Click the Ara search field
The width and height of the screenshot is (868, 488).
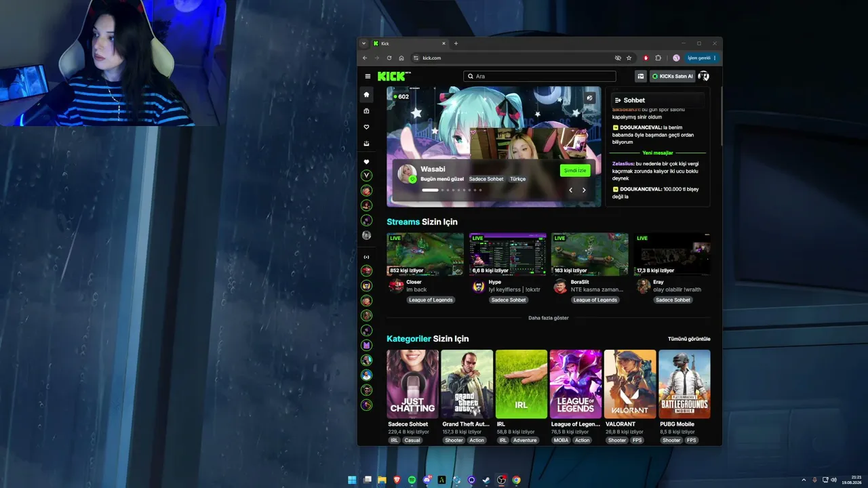pos(540,77)
